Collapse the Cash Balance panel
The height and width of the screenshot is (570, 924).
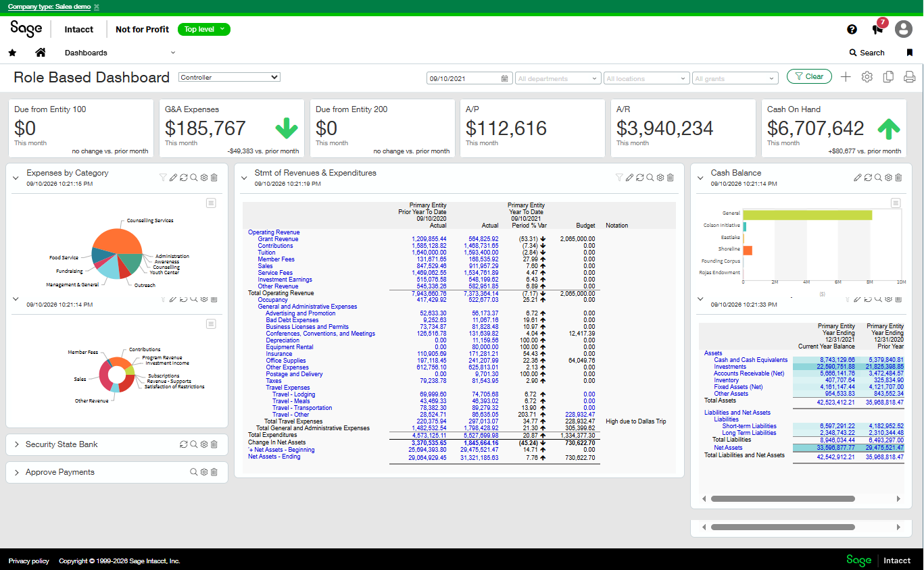point(701,178)
